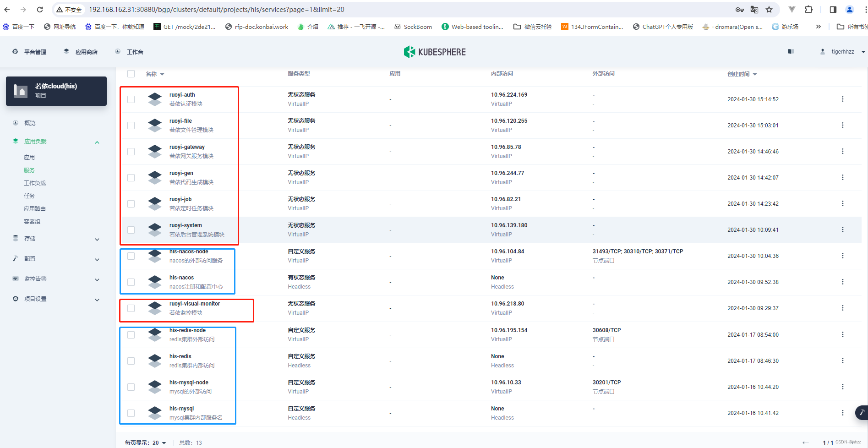Click the service icon of his-mysql-node
Viewport: 868px width, 448px height.
(x=155, y=387)
